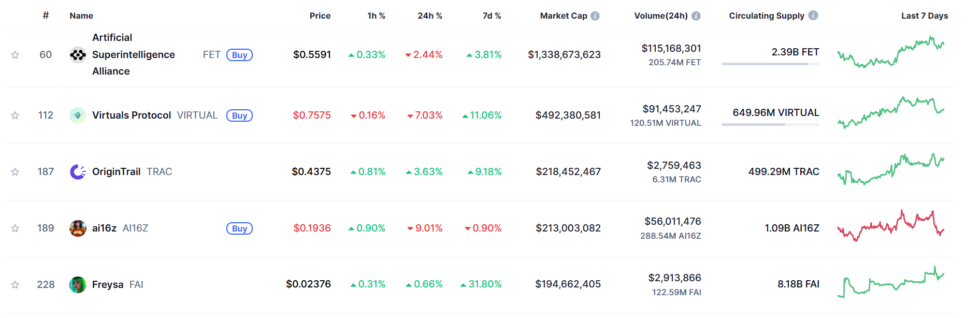Click the Market Cap info icon

coord(595,16)
